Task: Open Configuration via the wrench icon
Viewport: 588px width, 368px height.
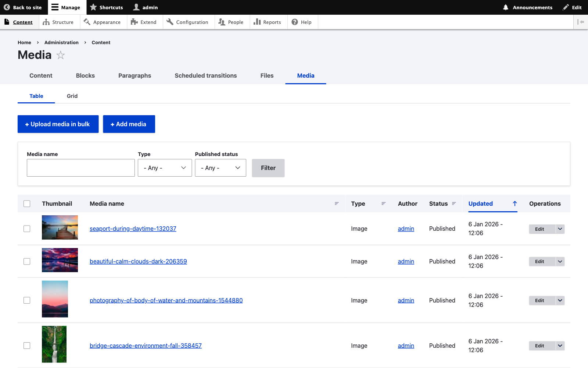Action: click(x=170, y=22)
